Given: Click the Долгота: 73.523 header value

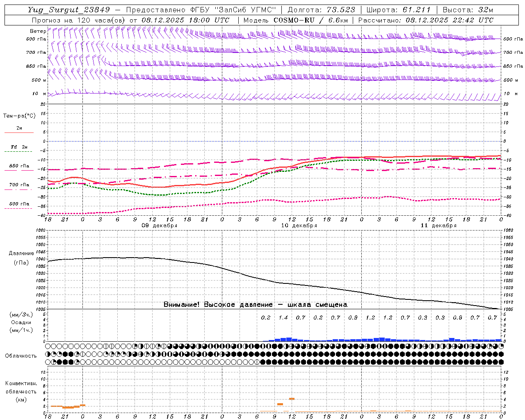Looking at the screenshot, I should [x=322, y=10].
